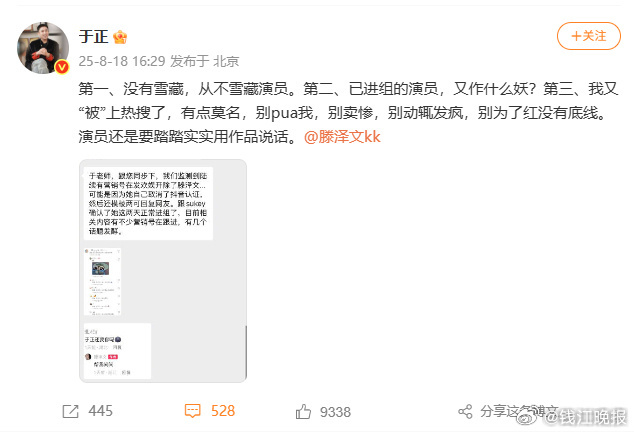Click the like count 9338
The width and height of the screenshot is (634, 433).
point(335,412)
